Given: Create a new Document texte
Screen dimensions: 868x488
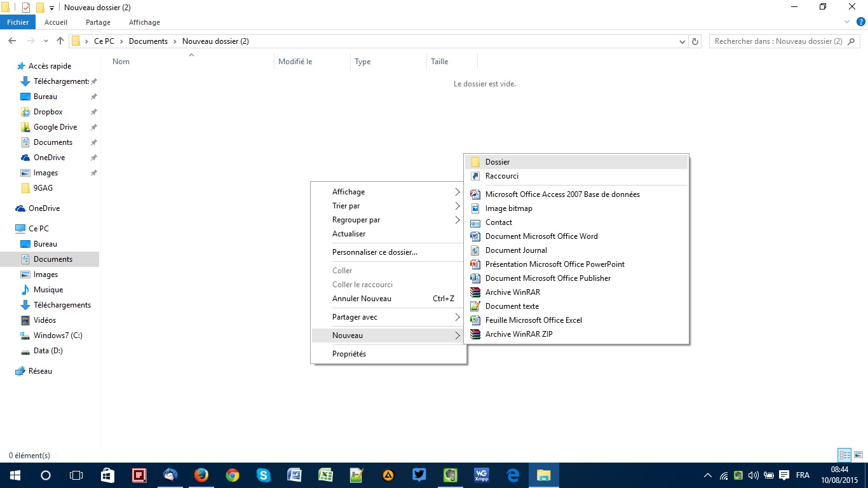Looking at the screenshot, I should click(x=576, y=306).
